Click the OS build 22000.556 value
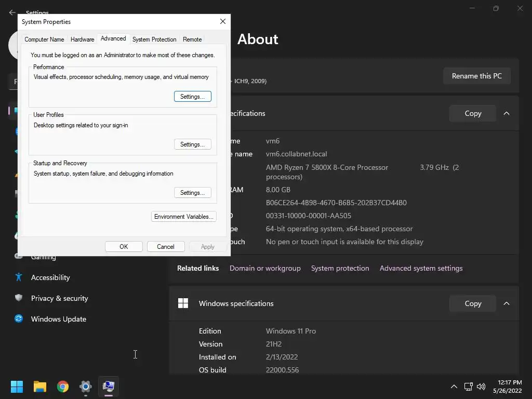 [282, 370]
